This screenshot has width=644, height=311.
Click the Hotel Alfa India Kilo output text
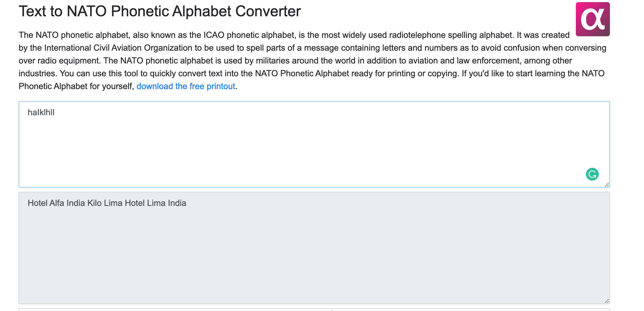pyautogui.click(x=107, y=203)
